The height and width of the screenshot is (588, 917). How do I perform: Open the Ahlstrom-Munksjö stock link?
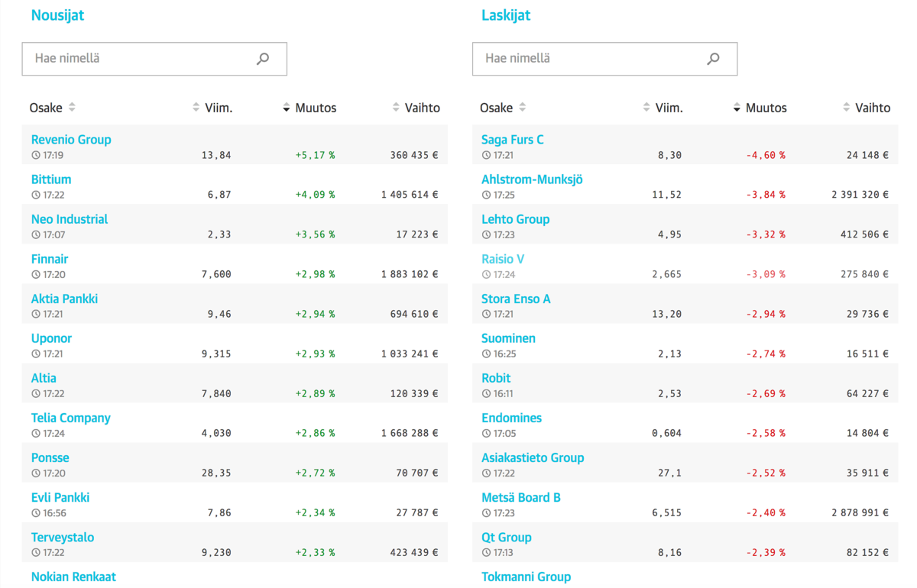click(532, 179)
